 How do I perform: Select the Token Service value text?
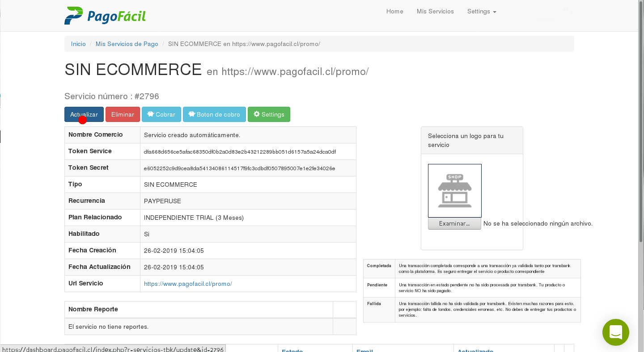[x=240, y=152]
